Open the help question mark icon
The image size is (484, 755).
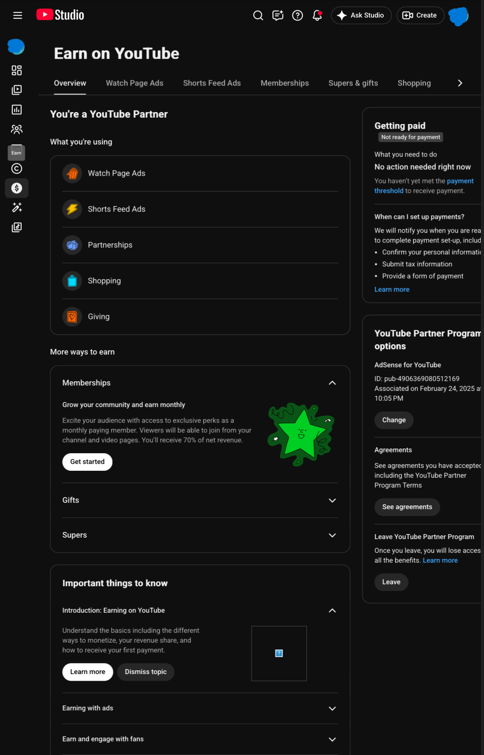(x=298, y=15)
